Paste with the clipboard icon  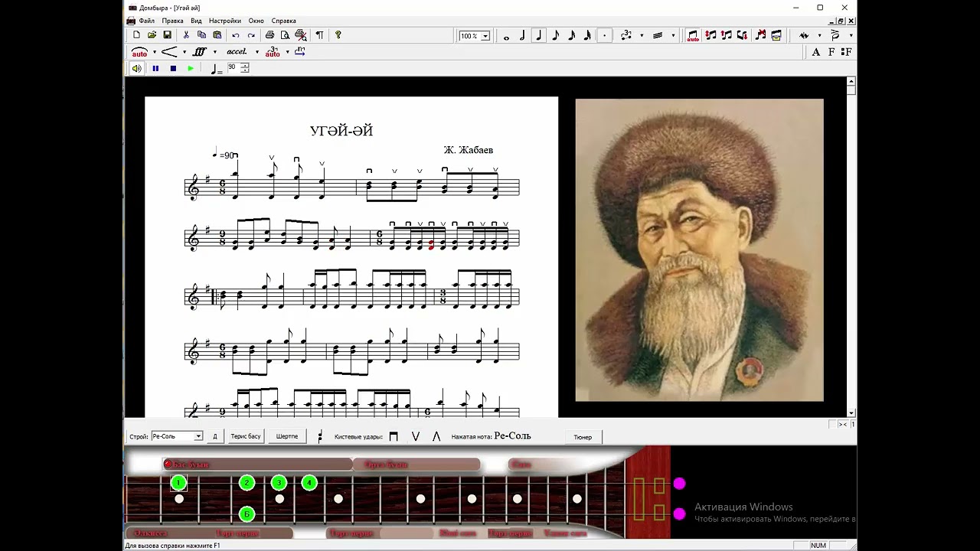tap(217, 35)
